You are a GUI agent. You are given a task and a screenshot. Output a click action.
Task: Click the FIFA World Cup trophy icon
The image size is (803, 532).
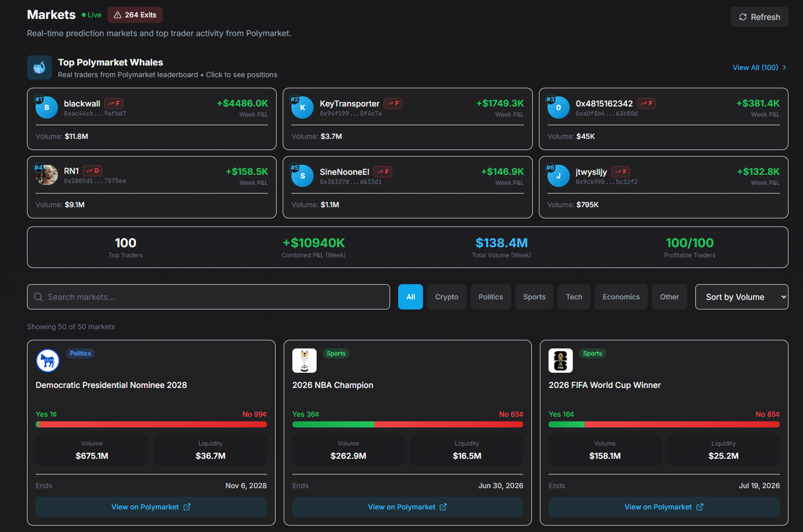click(561, 361)
